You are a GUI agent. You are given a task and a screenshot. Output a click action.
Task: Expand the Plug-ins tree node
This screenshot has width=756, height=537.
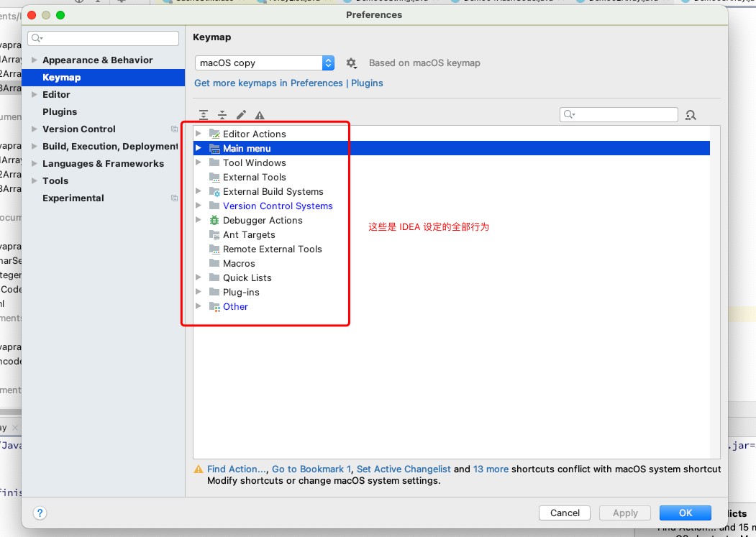pos(198,292)
